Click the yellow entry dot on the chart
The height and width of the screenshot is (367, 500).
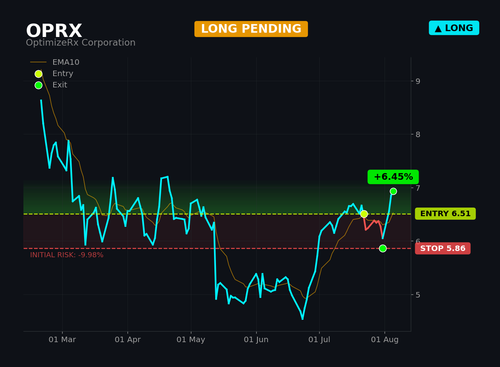364,214
